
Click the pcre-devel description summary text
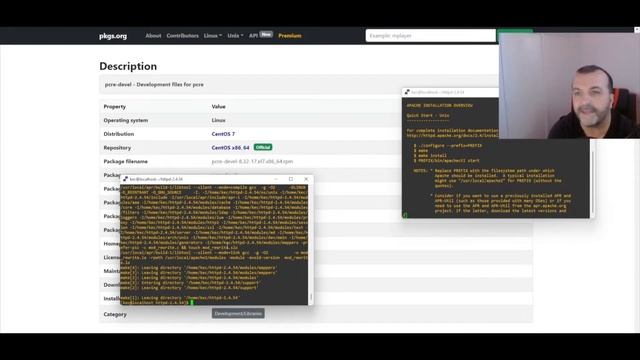[154, 84]
